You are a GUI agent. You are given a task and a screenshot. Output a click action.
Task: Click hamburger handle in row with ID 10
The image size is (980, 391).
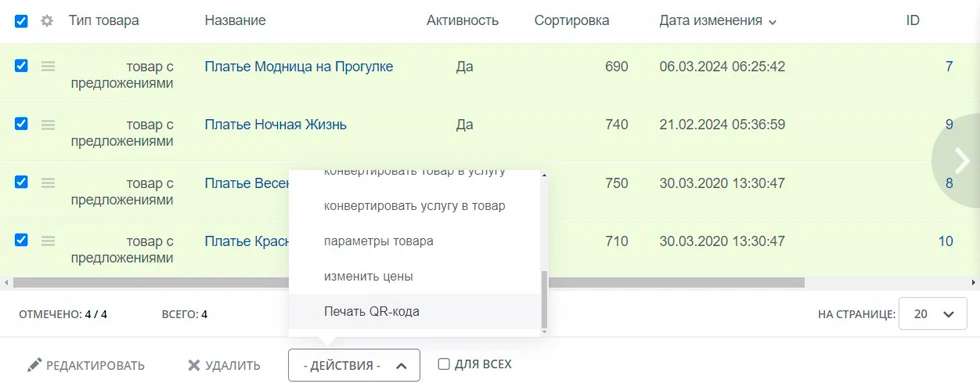coord(48,240)
